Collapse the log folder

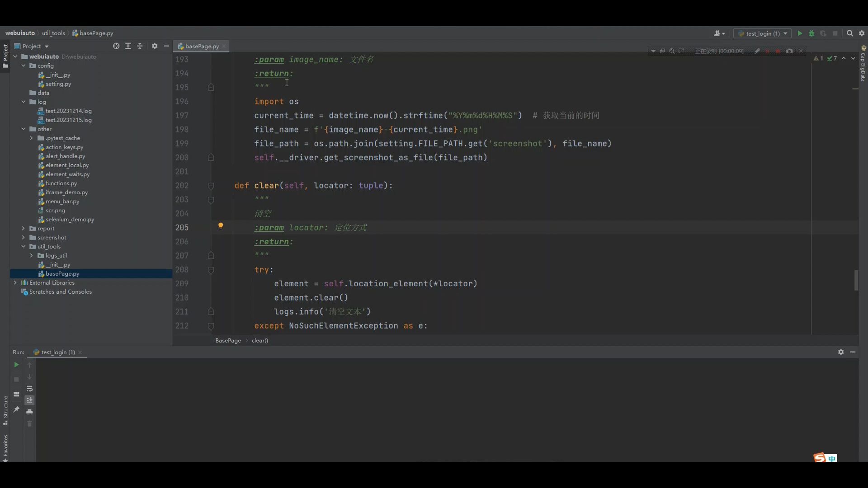[x=24, y=102]
